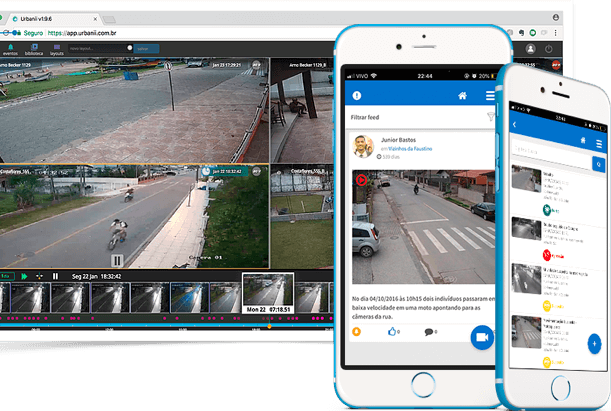
Task: Open the eventos bell icon
Action: [12, 46]
